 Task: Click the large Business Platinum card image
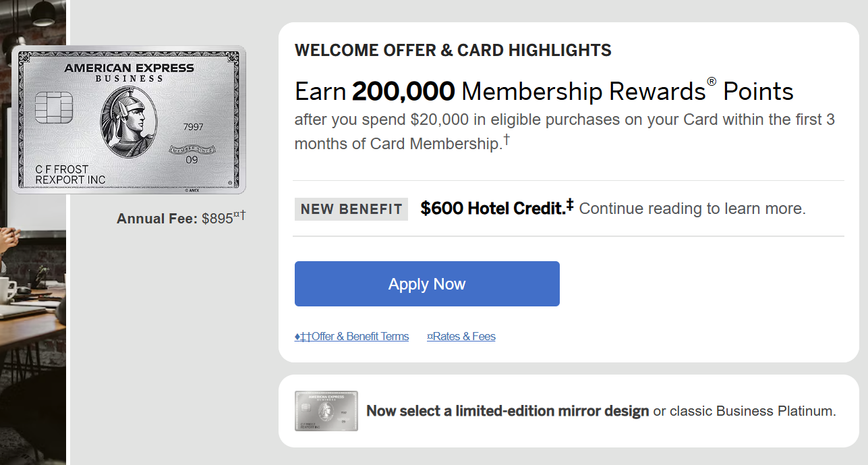(129, 119)
